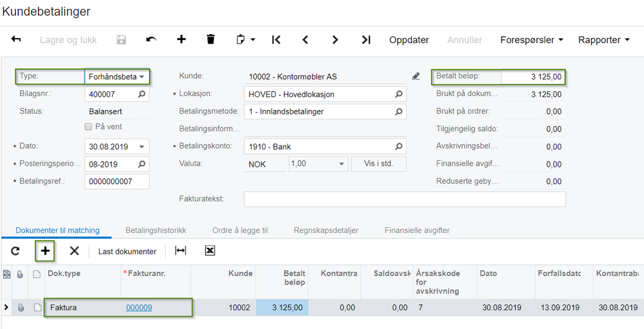The width and height of the screenshot is (644, 329).
Task: Click the Excel export icon
Action: (x=210, y=250)
